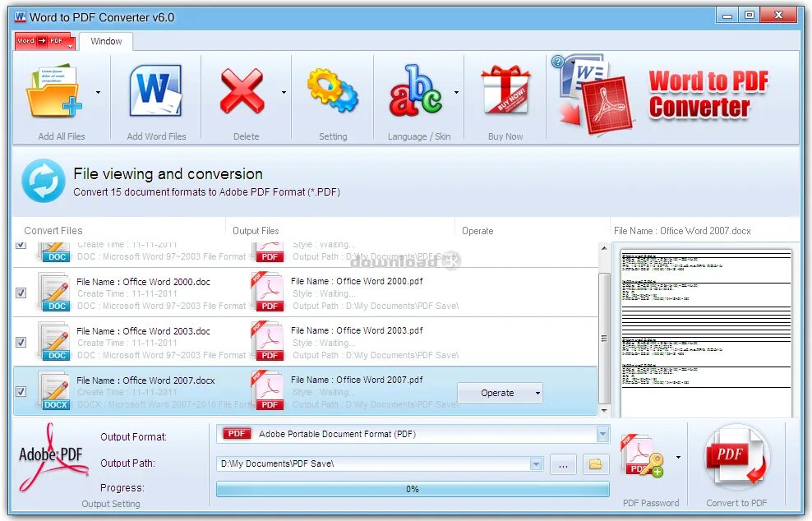The width and height of the screenshot is (812, 521).
Task: Click the PDF Password key icon
Action: point(642,456)
